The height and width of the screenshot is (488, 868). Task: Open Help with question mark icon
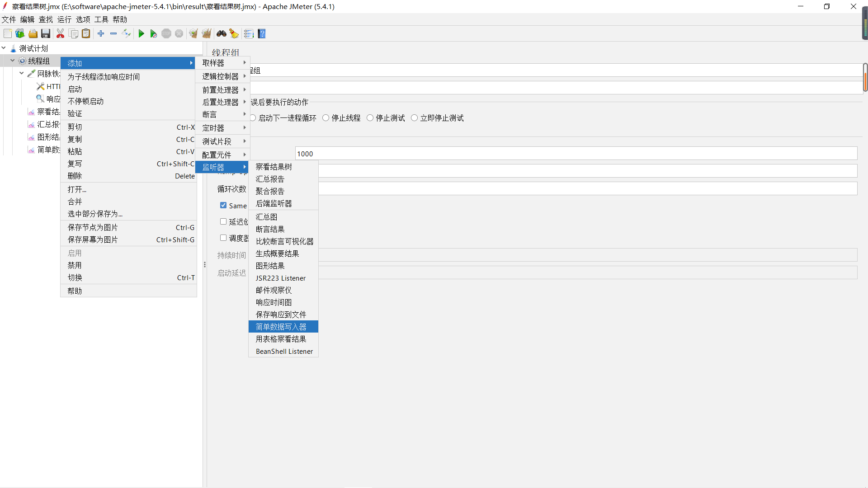[x=262, y=33]
